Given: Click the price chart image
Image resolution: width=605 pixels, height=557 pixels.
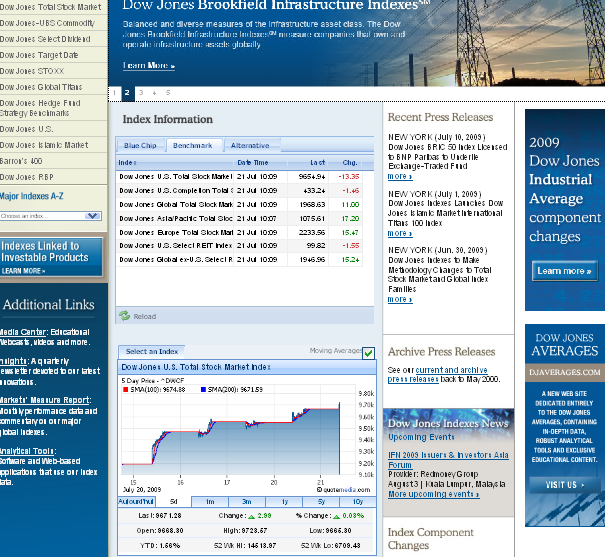Looking at the screenshot, I should 247,434.
